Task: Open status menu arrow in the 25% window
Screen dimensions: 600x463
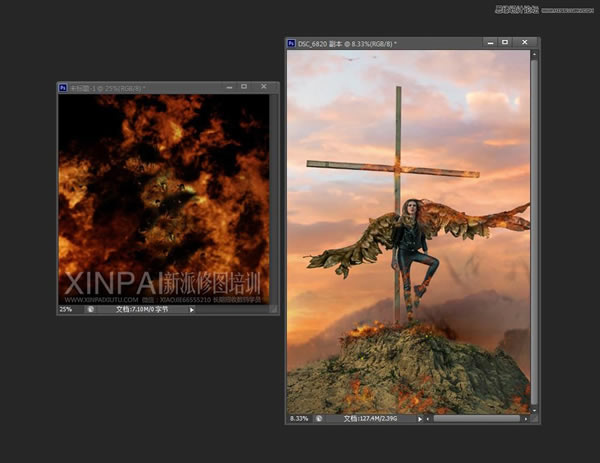Action: (x=192, y=310)
